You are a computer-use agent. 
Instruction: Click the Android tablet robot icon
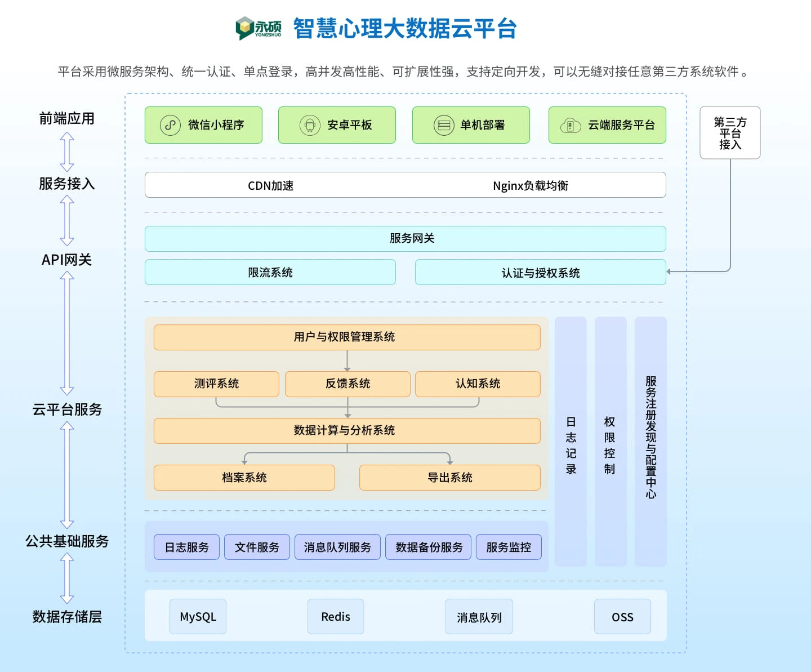click(x=309, y=125)
